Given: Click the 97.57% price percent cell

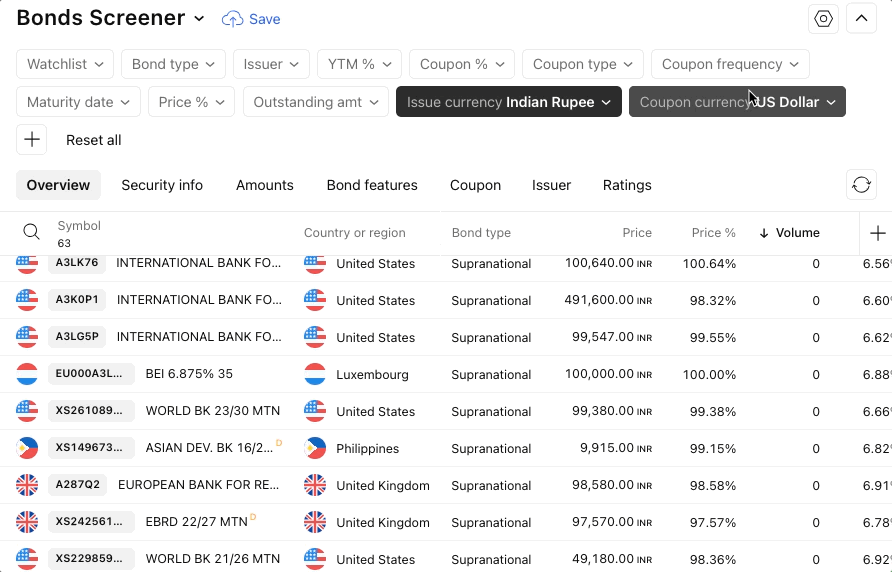Looking at the screenshot, I should pyautogui.click(x=713, y=522).
